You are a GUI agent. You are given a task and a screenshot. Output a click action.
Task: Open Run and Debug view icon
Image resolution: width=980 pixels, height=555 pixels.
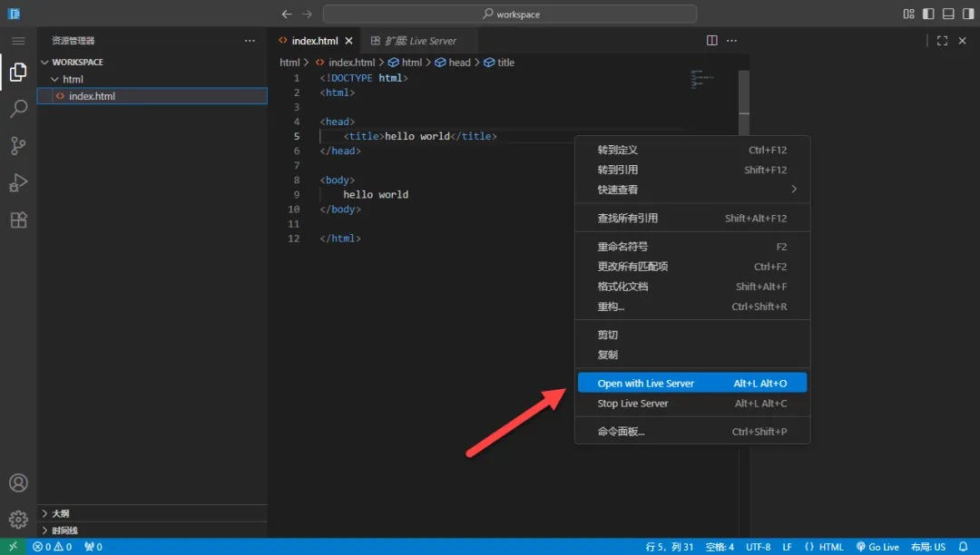(18, 183)
